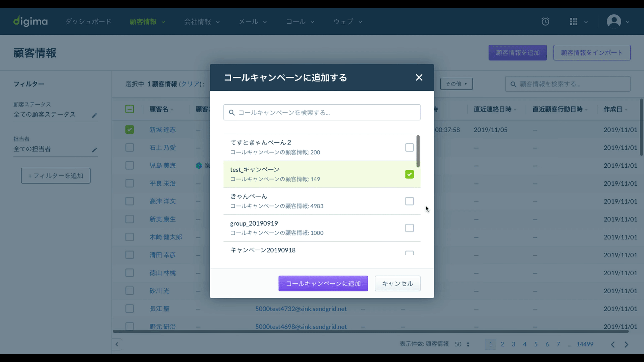Screen dimensions: 644x362
Task: Open the alarm clock reminders icon
Action: point(545,21)
